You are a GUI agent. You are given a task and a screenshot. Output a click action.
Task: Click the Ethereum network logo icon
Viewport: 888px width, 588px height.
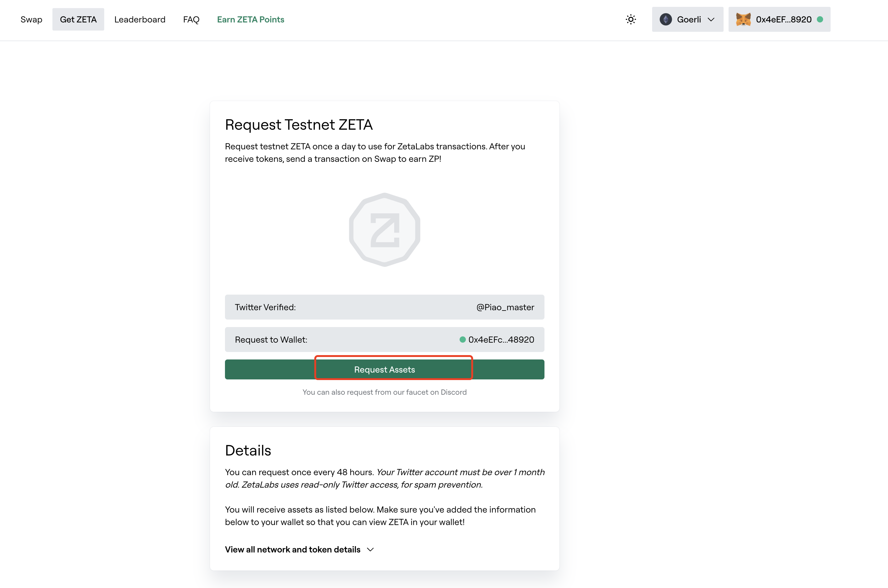[666, 20]
